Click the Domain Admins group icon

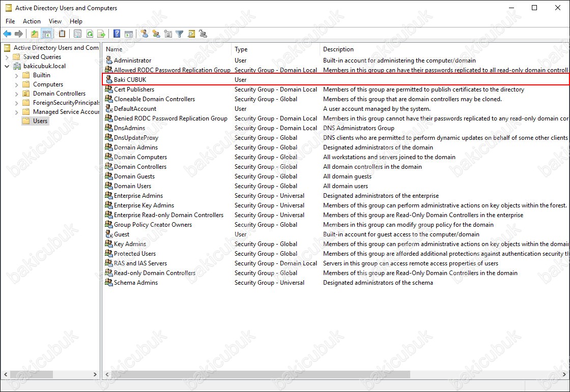(109, 147)
